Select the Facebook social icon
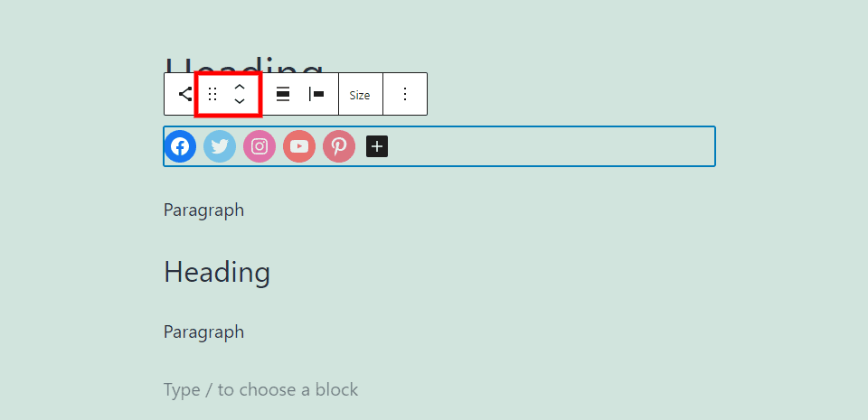 (180, 146)
